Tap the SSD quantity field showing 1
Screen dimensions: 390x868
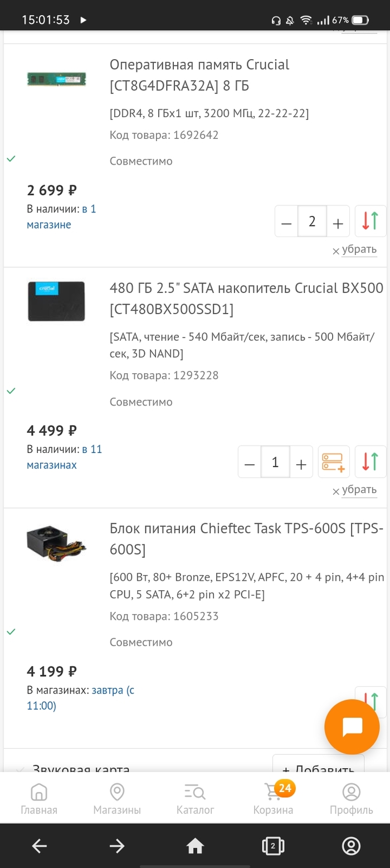pos(275,462)
